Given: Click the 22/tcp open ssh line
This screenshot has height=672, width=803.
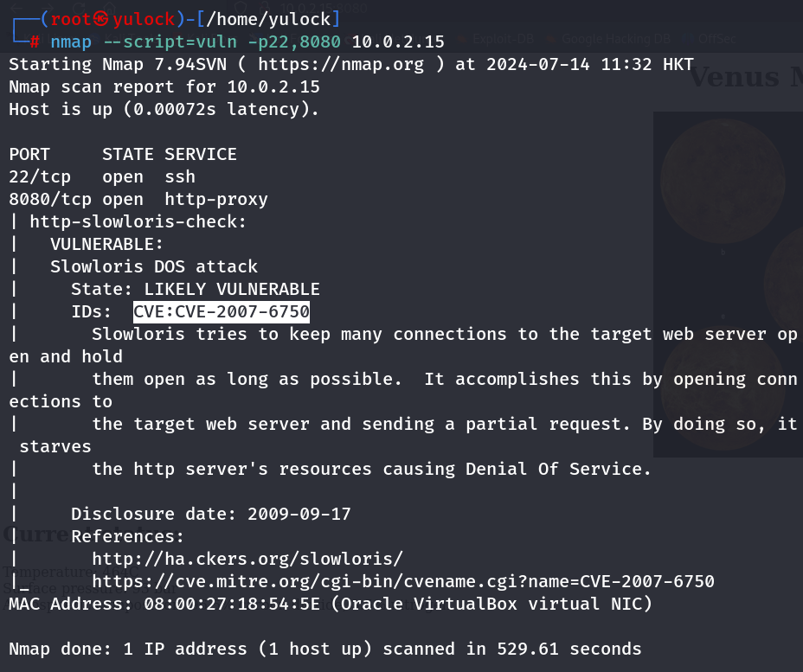Looking at the screenshot, I should pyautogui.click(x=102, y=176).
